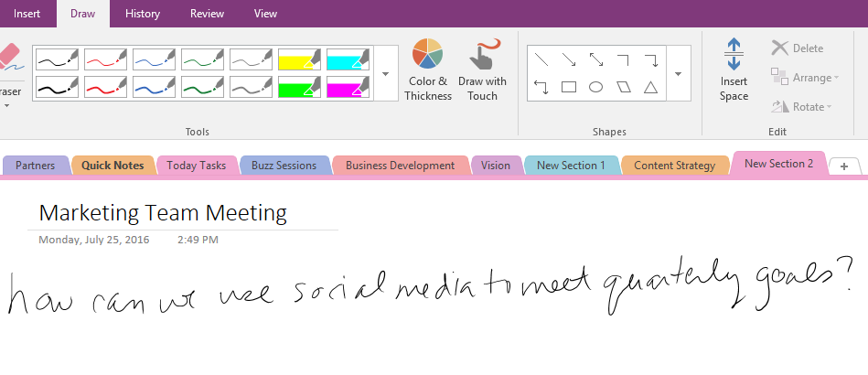This screenshot has width=868, height=375.
Task: Select the thin red pen
Action: (104, 59)
